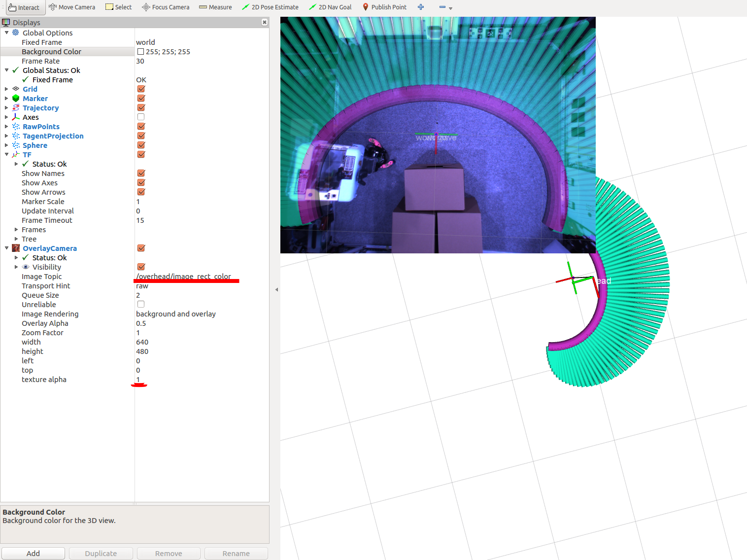Choose the 2D Nav Goal tool

pyautogui.click(x=330, y=7)
